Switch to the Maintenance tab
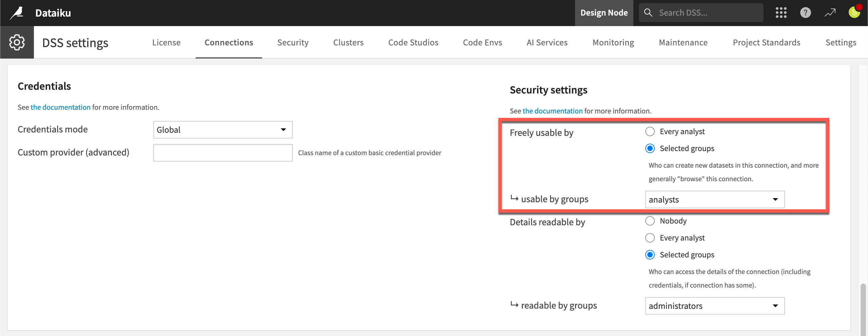The width and height of the screenshot is (868, 336). [x=683, y=42]
